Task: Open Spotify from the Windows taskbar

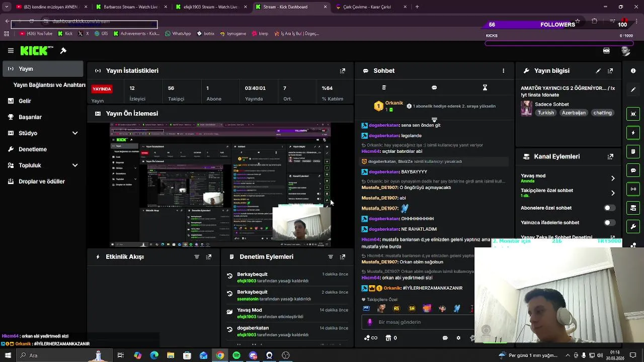Action: point(236,355)
